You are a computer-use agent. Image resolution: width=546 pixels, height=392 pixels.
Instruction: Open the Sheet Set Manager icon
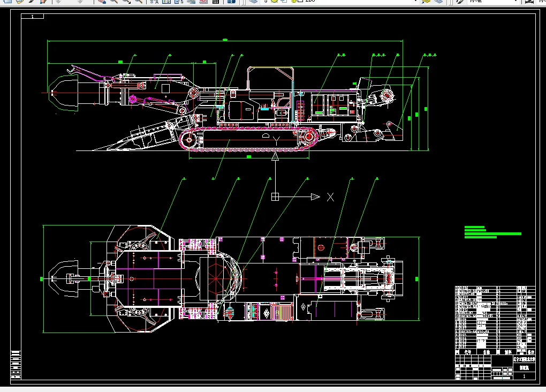191,2
